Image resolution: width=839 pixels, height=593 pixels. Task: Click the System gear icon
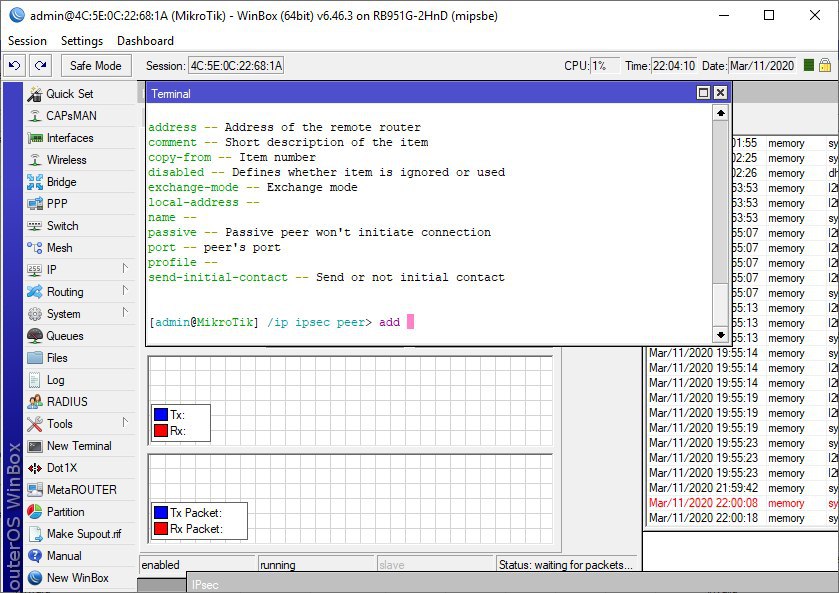coord(35,314)
